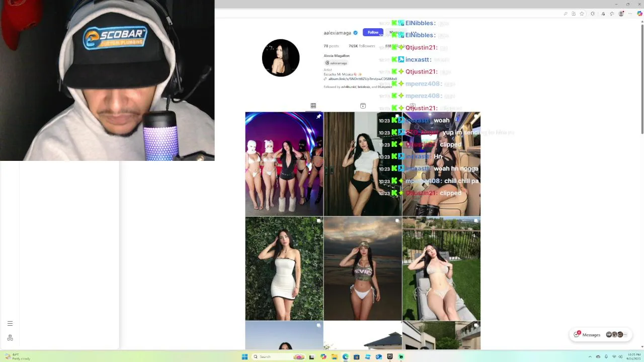Open volume speaker tray icon
644x362 pixels.
(620, 356)
